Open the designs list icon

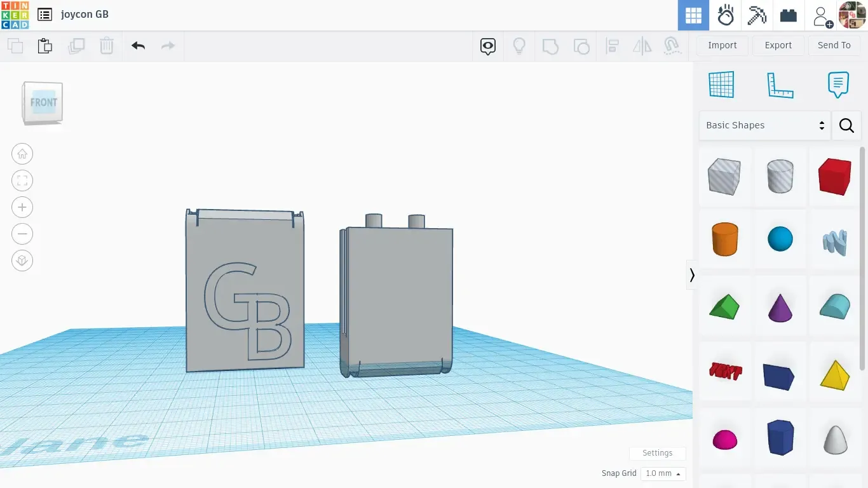tap(44, 15)
